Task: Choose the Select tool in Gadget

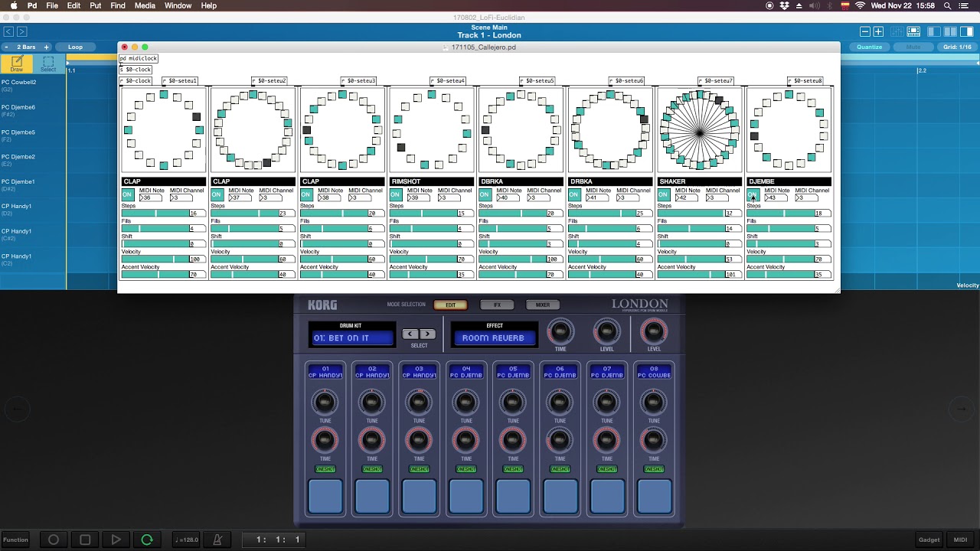Action: (x=48, y=64)
